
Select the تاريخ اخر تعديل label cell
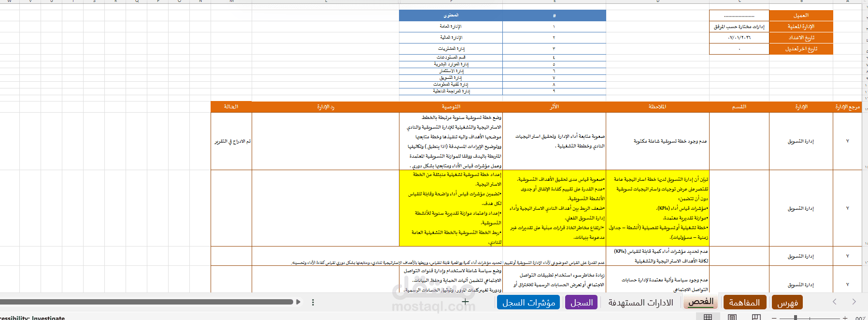(801, 49)
